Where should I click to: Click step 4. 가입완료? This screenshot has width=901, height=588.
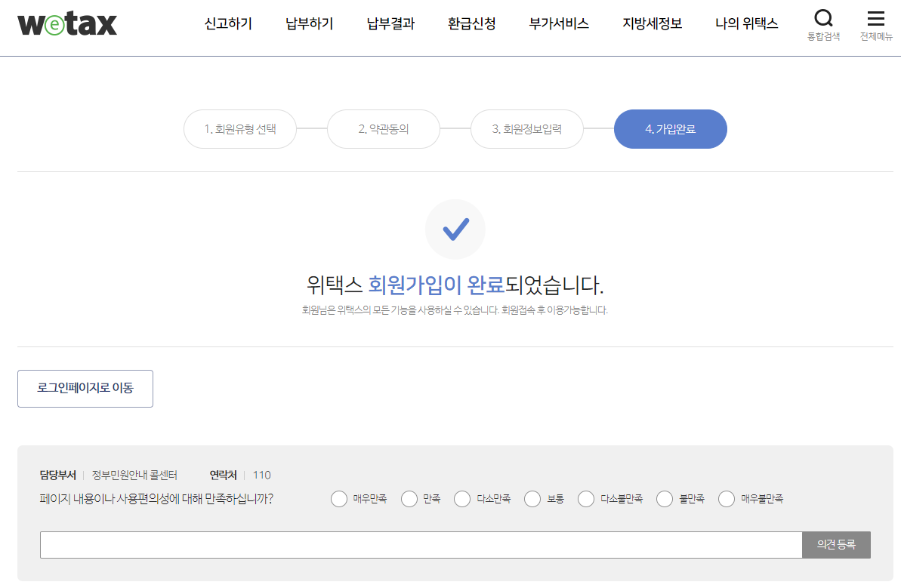tap(671, 129)
